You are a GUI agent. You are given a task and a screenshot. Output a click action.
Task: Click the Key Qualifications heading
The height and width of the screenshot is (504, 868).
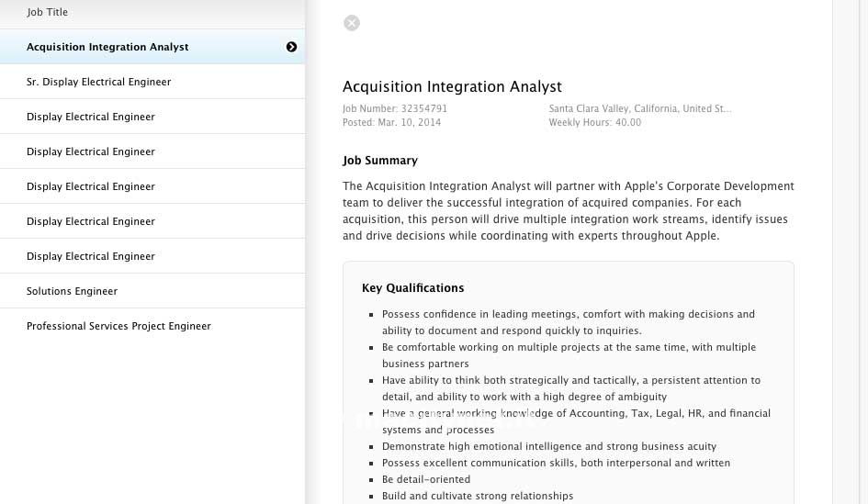(x=413, y=288)
